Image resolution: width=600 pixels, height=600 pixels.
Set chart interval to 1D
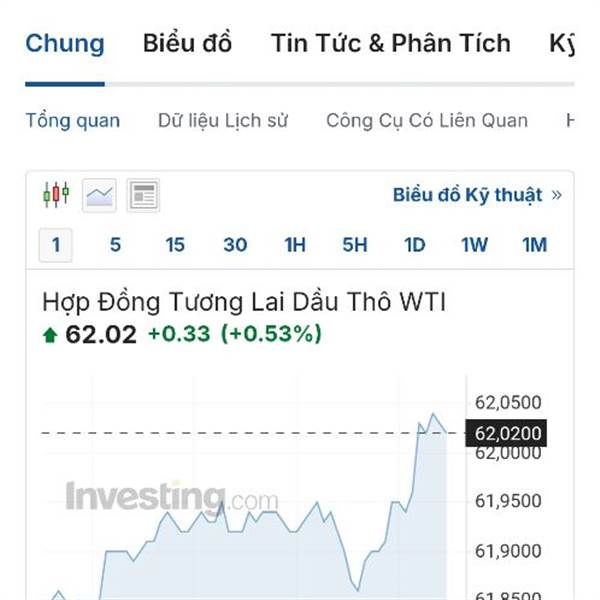coord(415,245)
